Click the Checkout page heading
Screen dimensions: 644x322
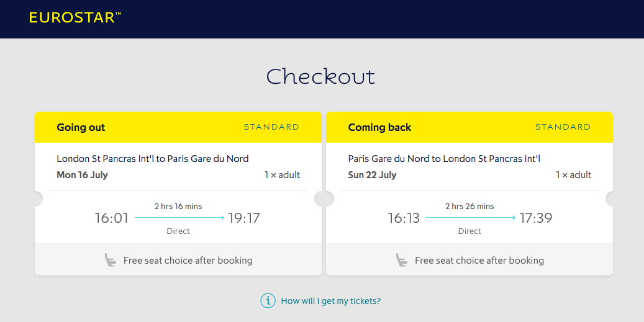[321, 76]
